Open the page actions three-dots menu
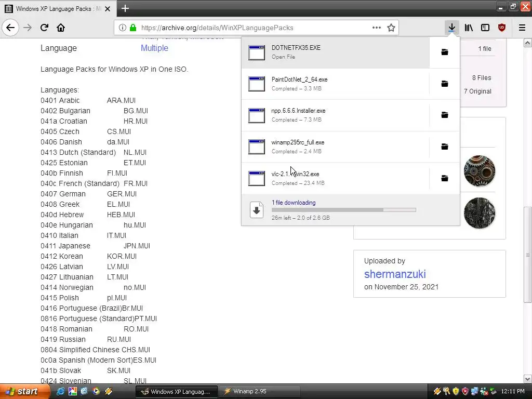This screenshot has width=532, height=399. [x=376, y=28]
